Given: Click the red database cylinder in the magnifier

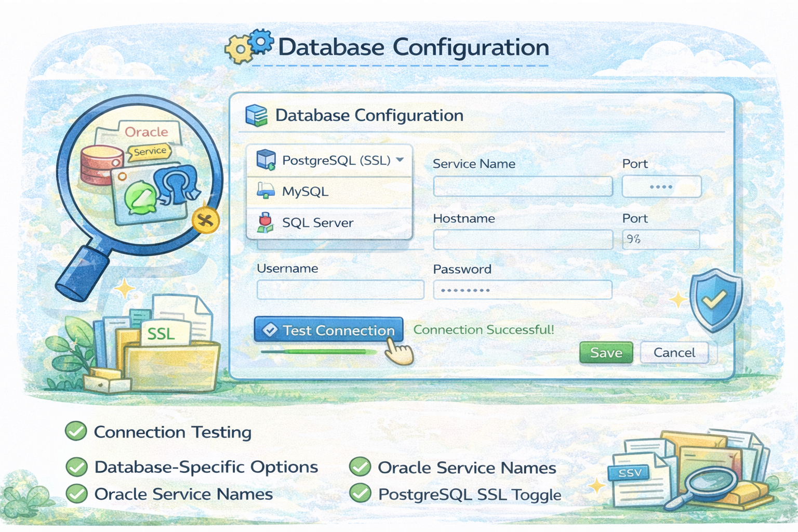Looking at the screenshot, I should 100,165.
